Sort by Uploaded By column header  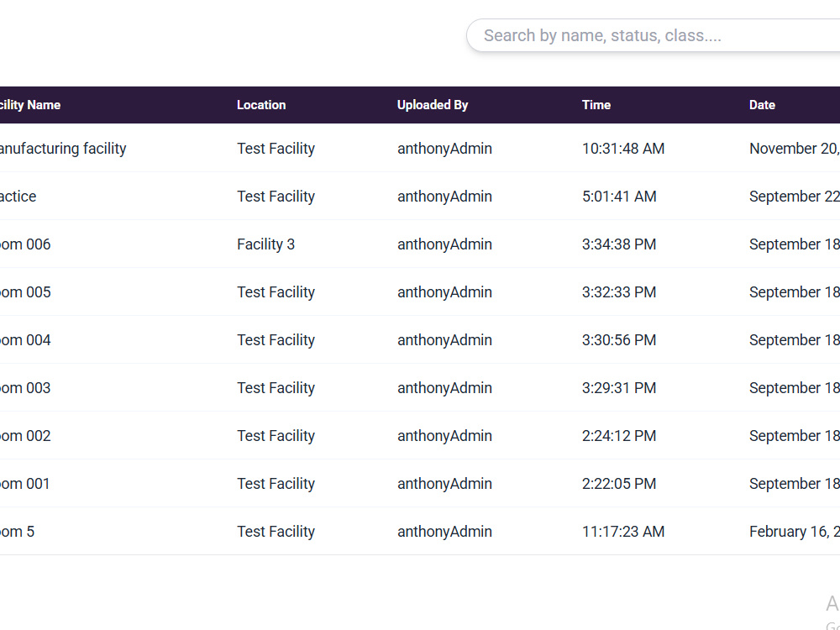[x=433, y=105]
